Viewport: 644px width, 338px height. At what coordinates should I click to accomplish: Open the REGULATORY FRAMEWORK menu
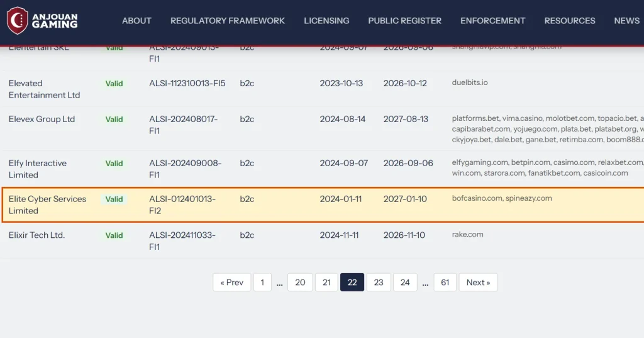click(x=228, y=21)
